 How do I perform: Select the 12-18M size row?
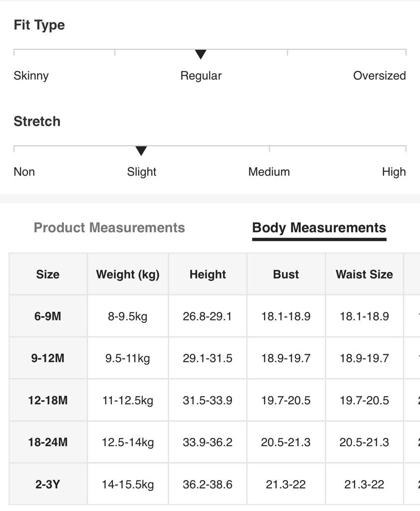click(x=48, y=400)
